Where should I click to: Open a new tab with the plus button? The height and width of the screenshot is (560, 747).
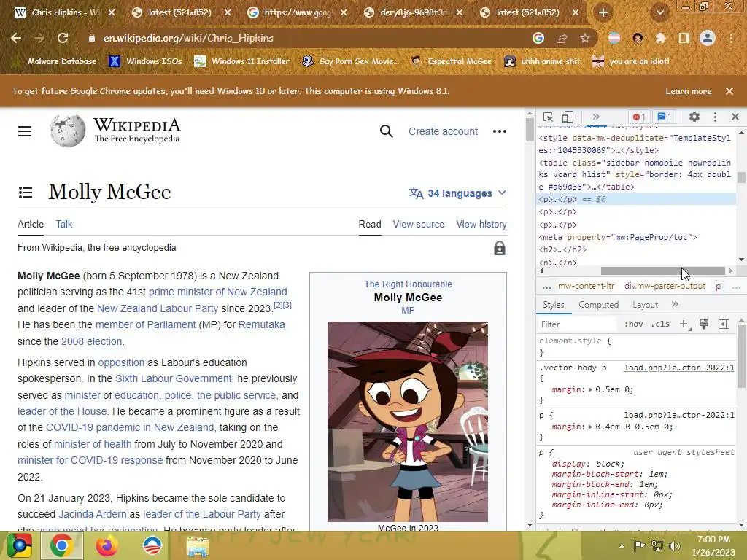point(603,13)
